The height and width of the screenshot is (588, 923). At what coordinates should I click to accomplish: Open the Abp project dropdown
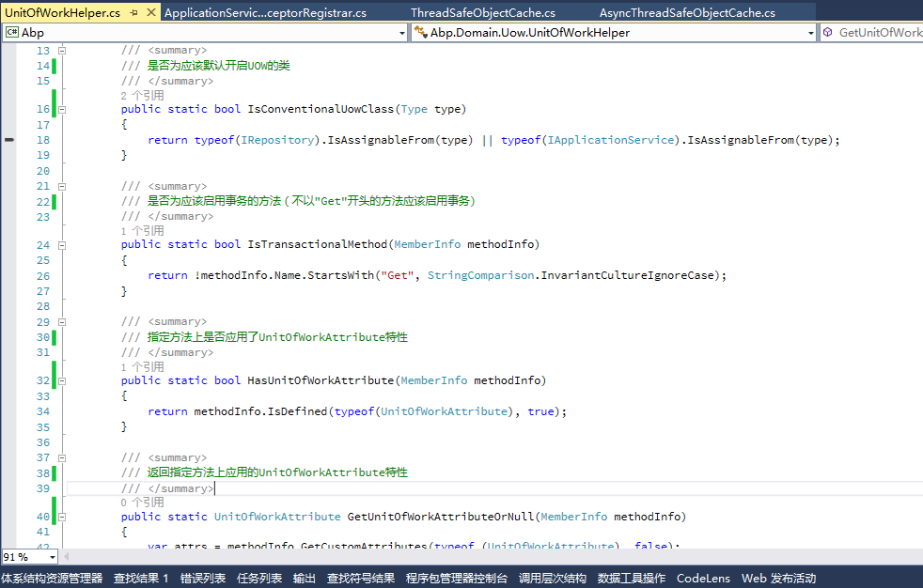click(x=402, y=33)
